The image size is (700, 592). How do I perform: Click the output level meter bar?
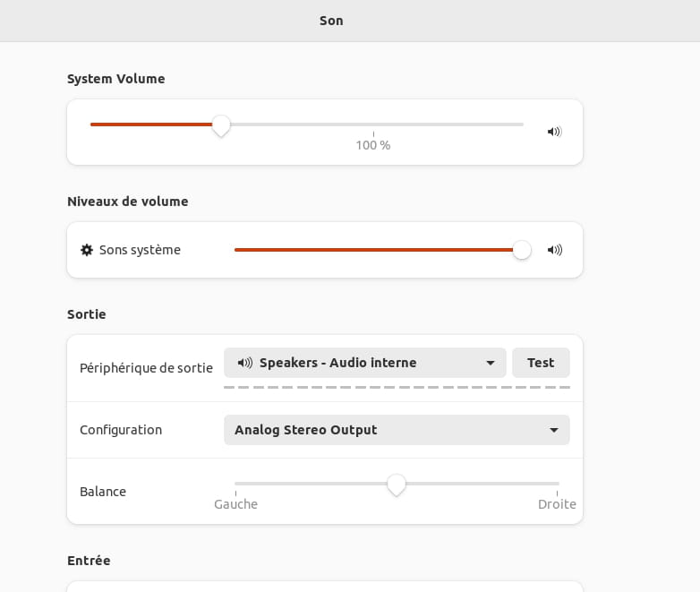[x=397, y=388]
